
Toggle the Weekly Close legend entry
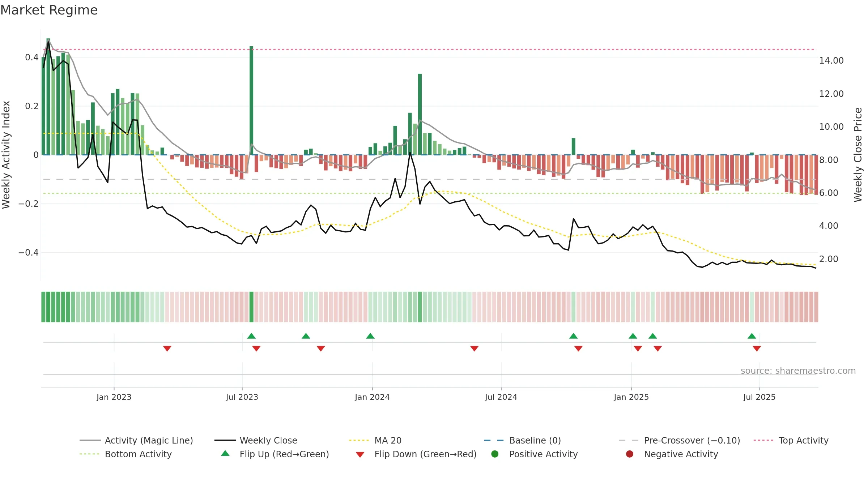pos(256,440)
